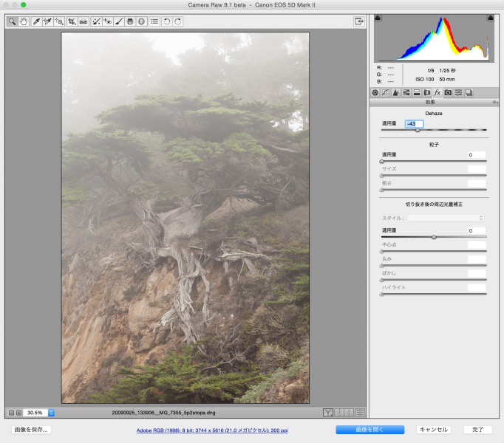
Task: Select the Spot Removal tool
Action: pyautogui.click(x=96, y=21)
